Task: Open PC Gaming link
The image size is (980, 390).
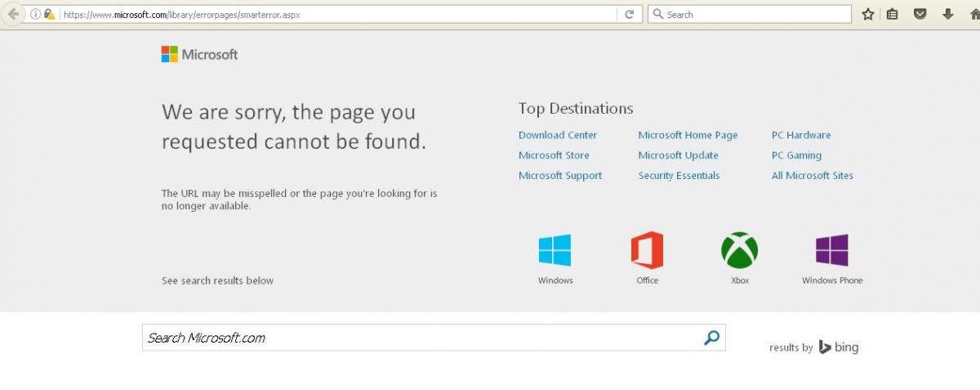Action: pos(796,155)
